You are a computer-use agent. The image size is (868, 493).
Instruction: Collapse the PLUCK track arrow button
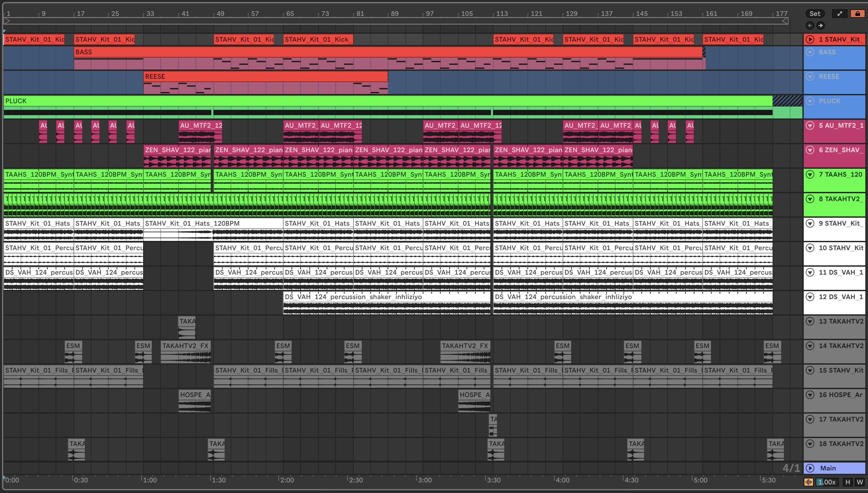810,101
